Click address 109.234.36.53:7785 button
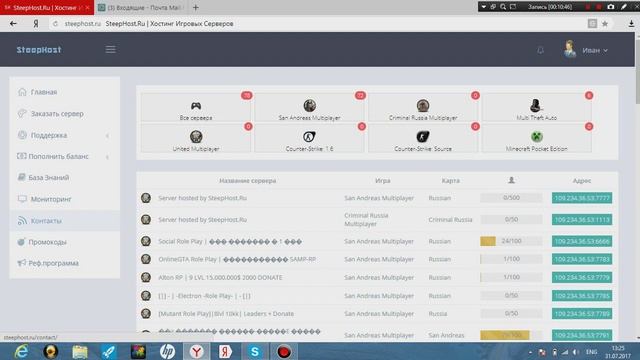Screen dimensions: 640x360 click(582, 296)
